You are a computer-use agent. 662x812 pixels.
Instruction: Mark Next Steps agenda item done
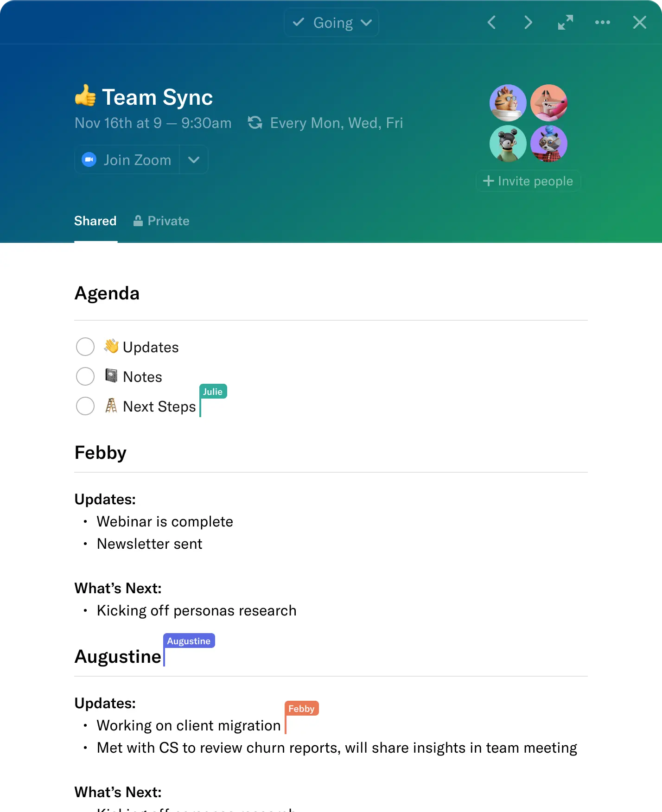pos(85,406)
